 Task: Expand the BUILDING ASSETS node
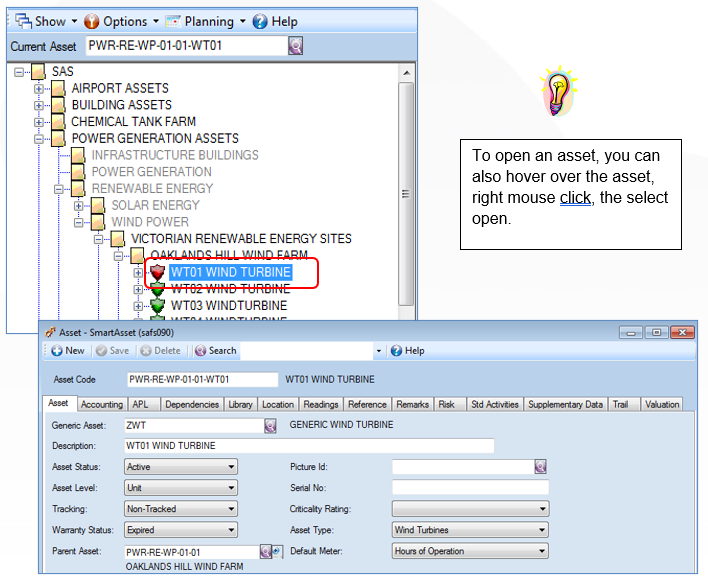(39, 105)
